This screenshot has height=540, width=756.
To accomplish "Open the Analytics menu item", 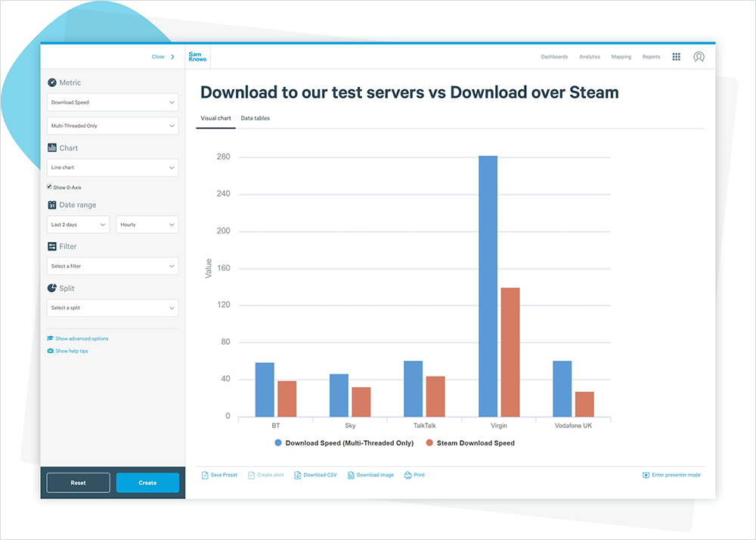I will (x=589, y=57).
